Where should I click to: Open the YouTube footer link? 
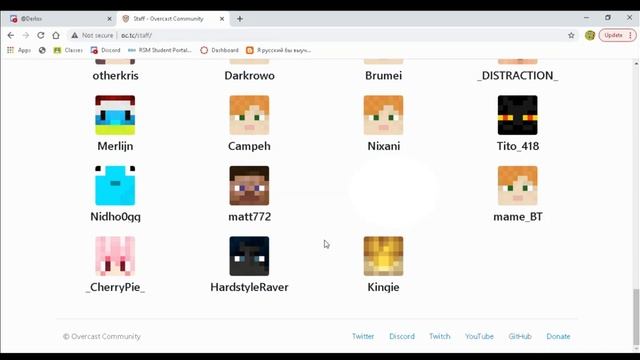click(x=479, y=336)
